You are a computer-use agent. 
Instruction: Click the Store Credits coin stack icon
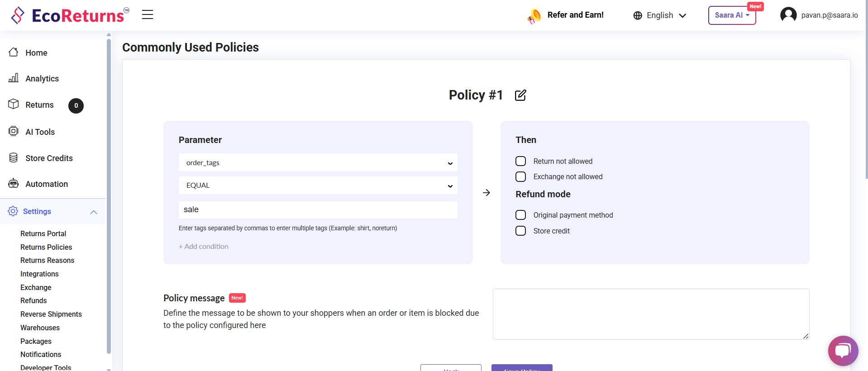[x=14, y=158]
